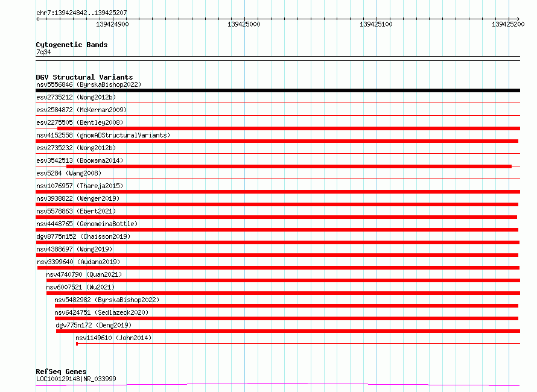Click the red bar under nsv1076957 (Thareja2015)

[278, 192]
